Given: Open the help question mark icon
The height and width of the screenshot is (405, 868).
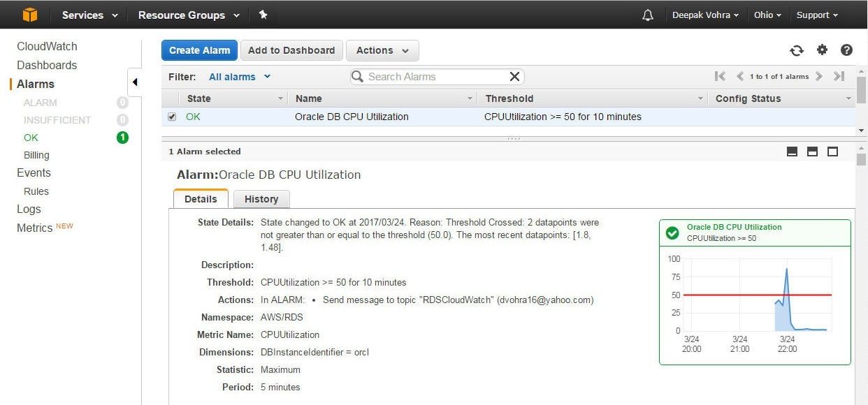Looking at the screenshot, I should [x=846, y=50].
